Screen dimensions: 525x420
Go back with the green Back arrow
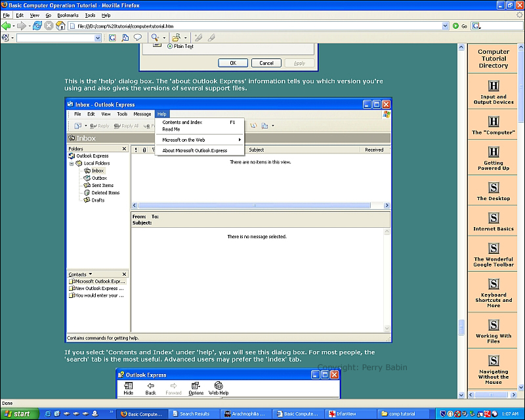pyautogui.click(x=6, y=26)
